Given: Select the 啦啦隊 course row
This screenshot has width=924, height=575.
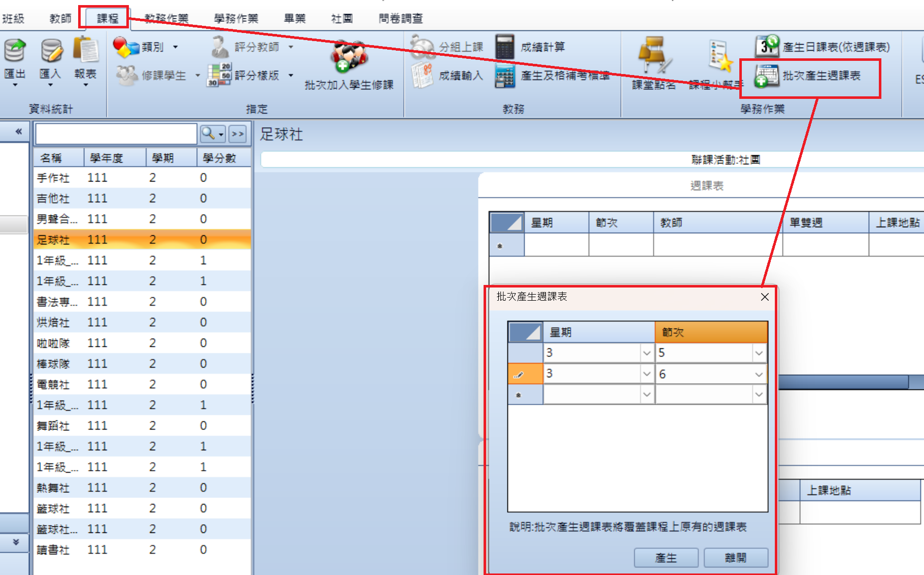Looking at the screenshot, I should click(x=143, y=343).
